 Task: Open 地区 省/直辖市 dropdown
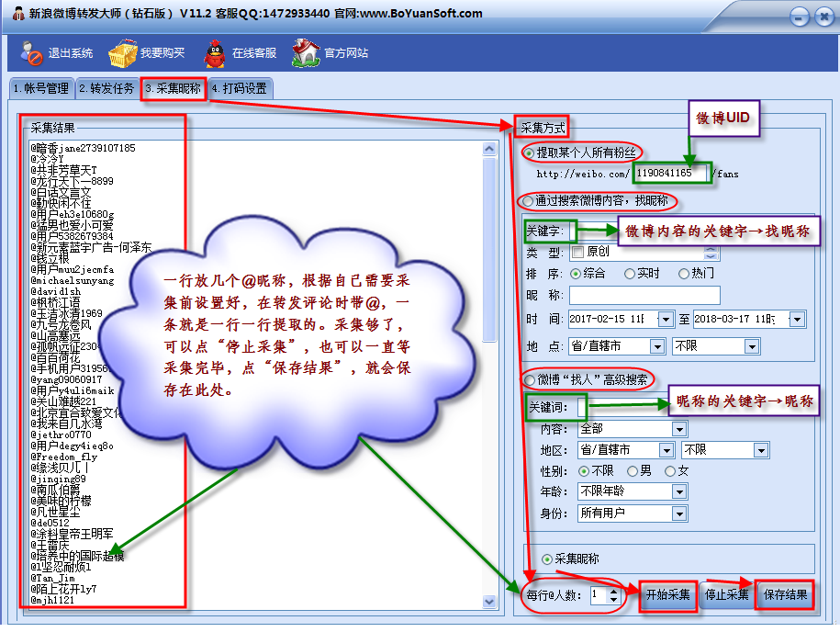point(666,450)
